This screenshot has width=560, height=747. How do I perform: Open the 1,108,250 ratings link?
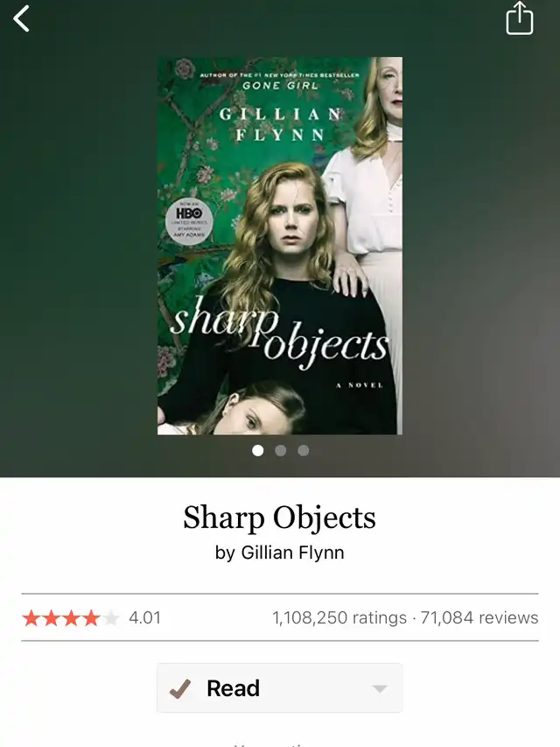[x=339, y=617]
